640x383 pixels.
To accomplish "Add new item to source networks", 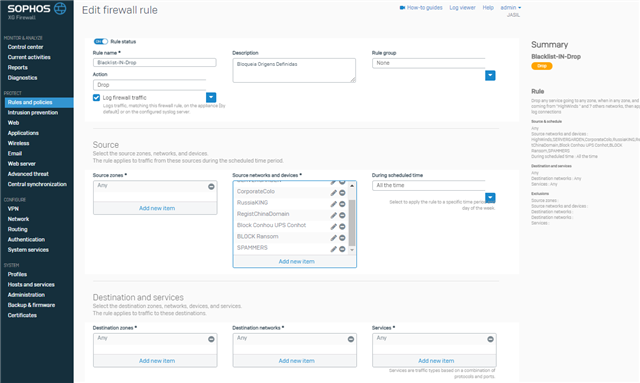I will pyautogui.click(x=296, y=261).
